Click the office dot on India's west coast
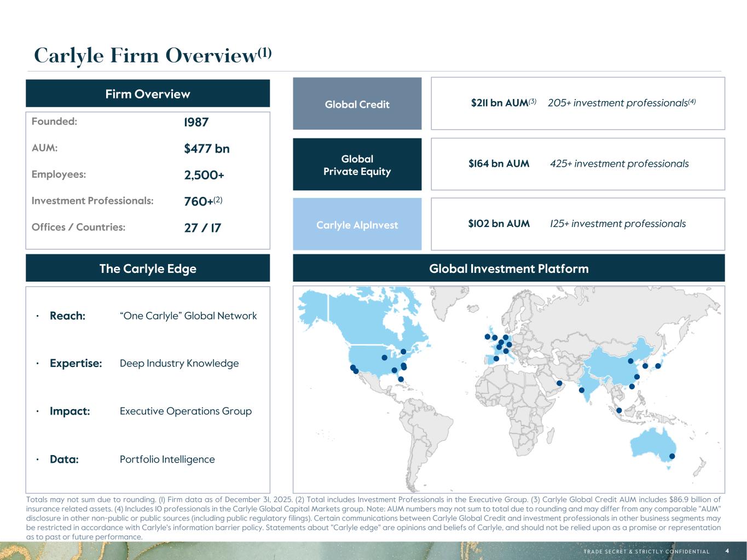This screenshot has height=560, width=747. [581, 390]
